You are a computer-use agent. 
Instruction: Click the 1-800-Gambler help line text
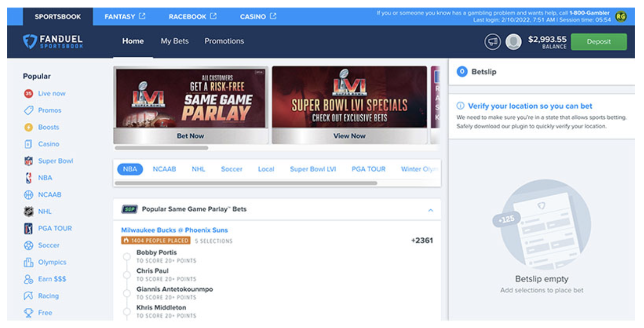pos(590,13)
